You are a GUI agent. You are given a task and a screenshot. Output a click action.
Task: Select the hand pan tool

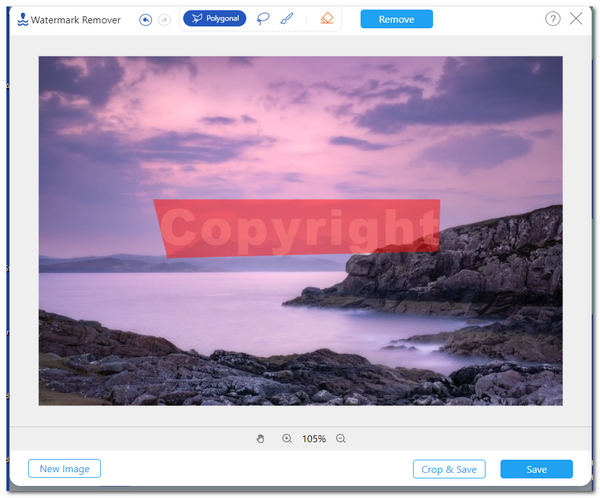(x=260, y=439)
